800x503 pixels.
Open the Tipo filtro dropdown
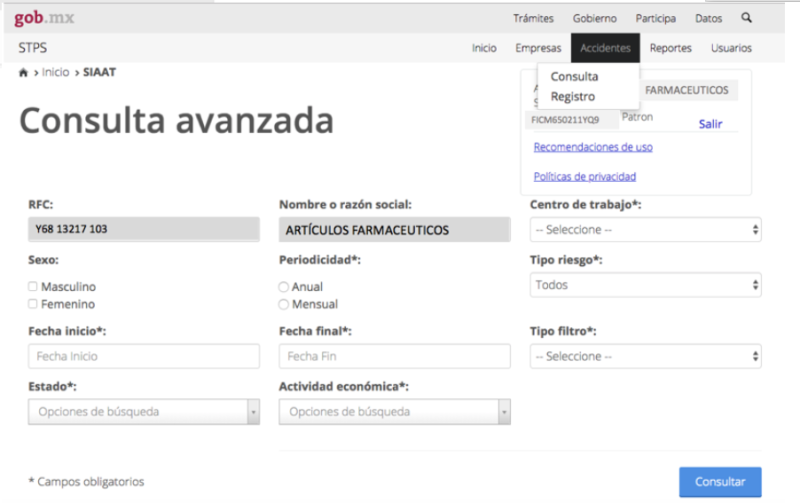coord(645,356)
